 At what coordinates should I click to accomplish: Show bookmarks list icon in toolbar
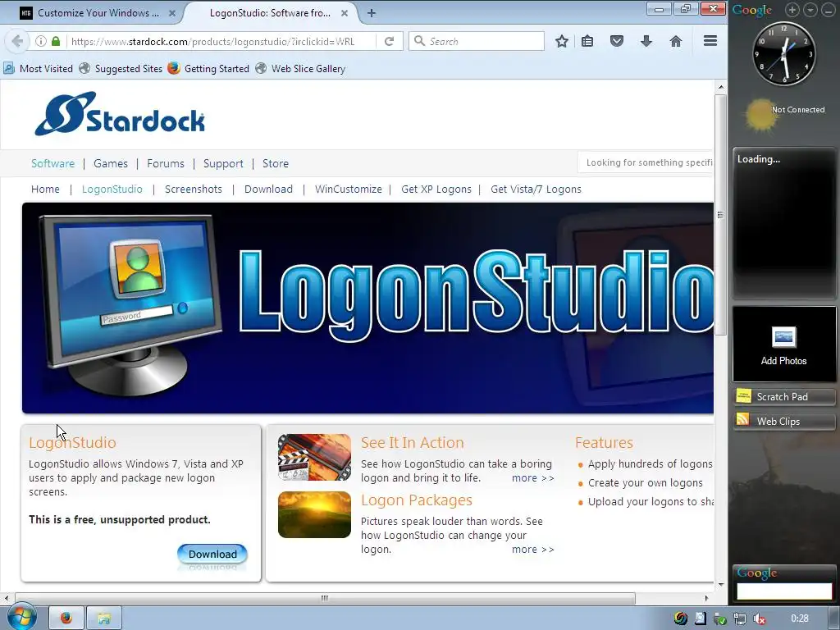pos(587,41)
